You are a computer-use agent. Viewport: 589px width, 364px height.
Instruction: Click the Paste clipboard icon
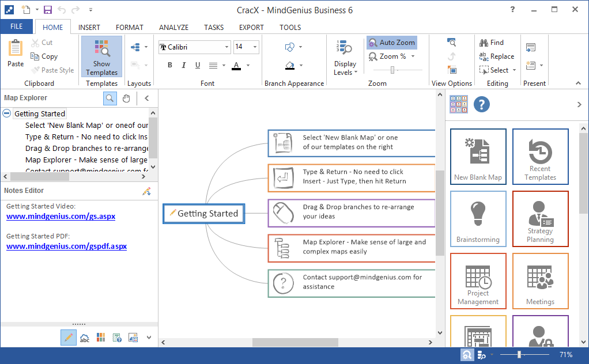16,48
